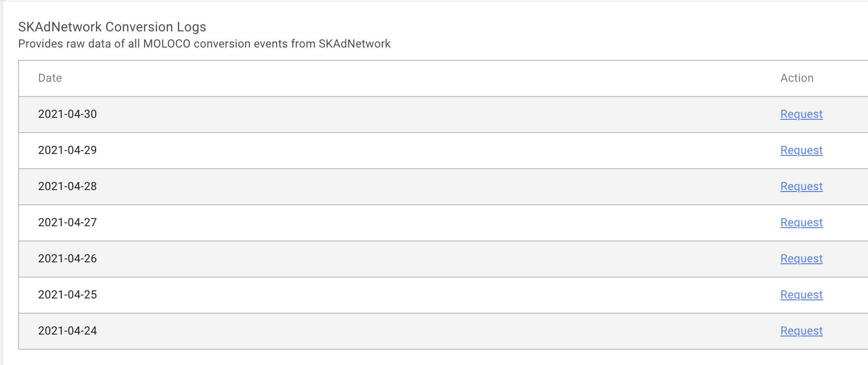Request the 2021-04-30 conversion log
Screen dimensions: 868x365
pos(801,114)
